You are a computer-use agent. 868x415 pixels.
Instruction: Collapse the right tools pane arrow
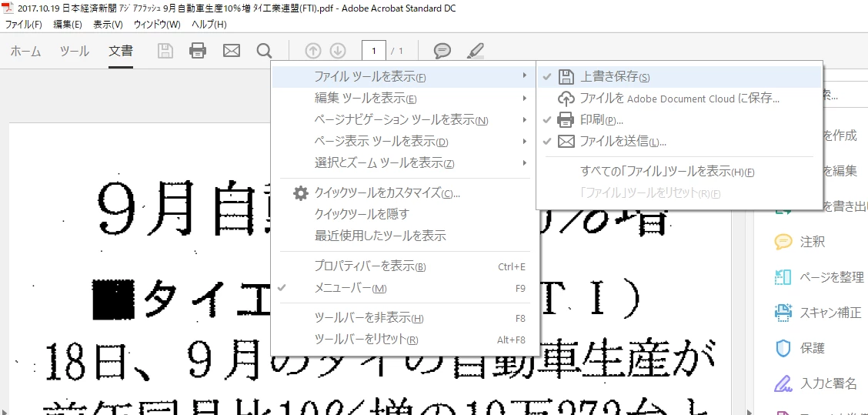(x=749, y=412)
